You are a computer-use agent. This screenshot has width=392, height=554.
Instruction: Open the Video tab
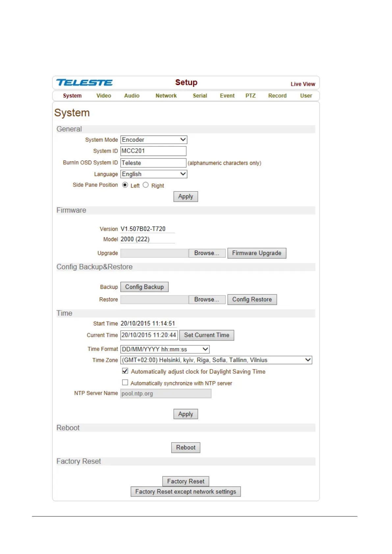coord(104,96)
